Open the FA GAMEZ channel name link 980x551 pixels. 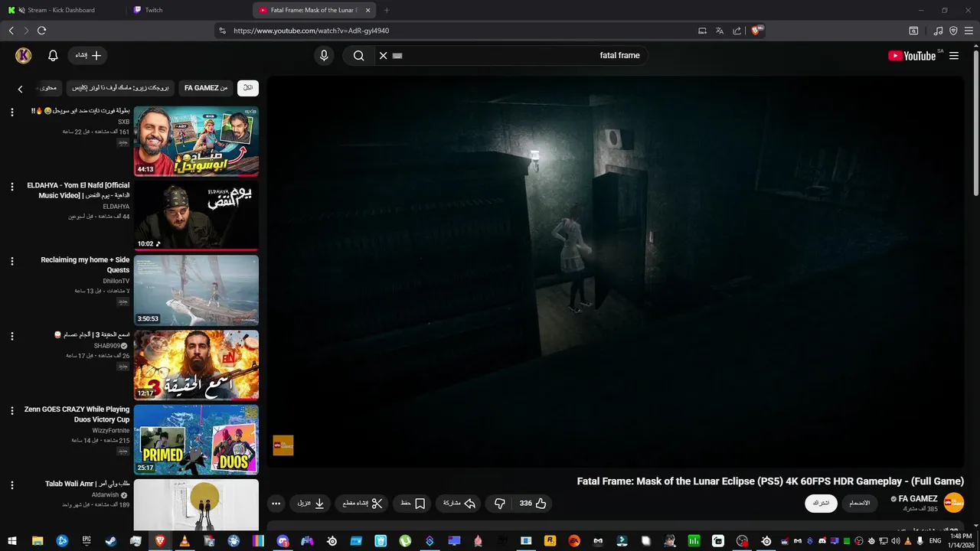[917, 499]
